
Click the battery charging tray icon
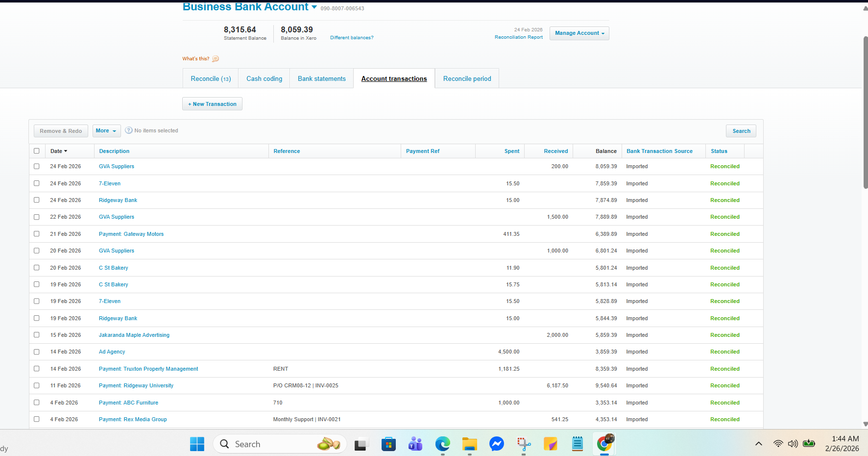809,444
